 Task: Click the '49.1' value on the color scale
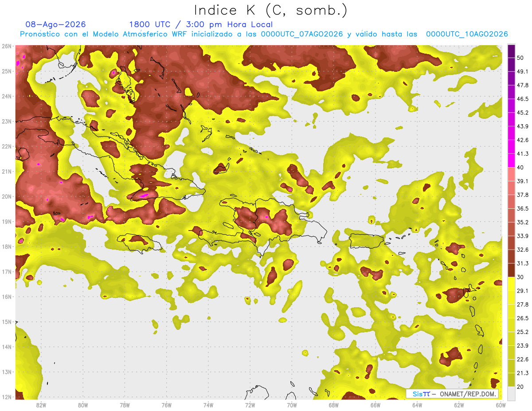[523, 72]
